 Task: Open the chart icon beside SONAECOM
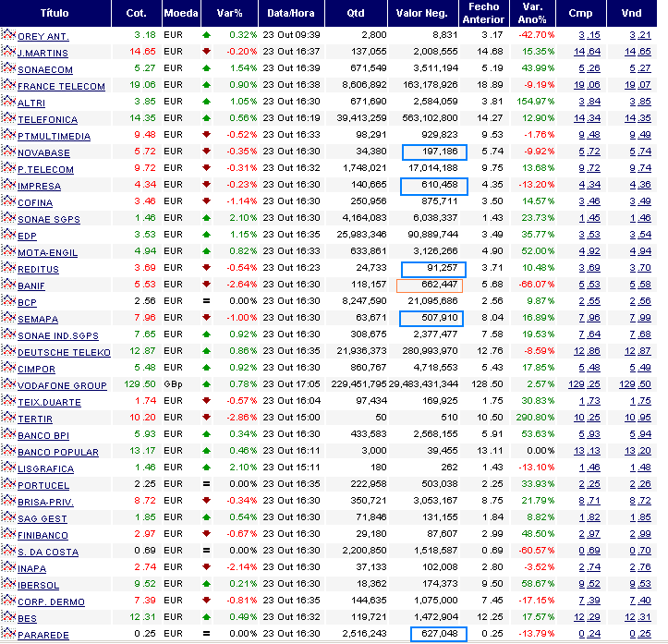click(8, 67)
